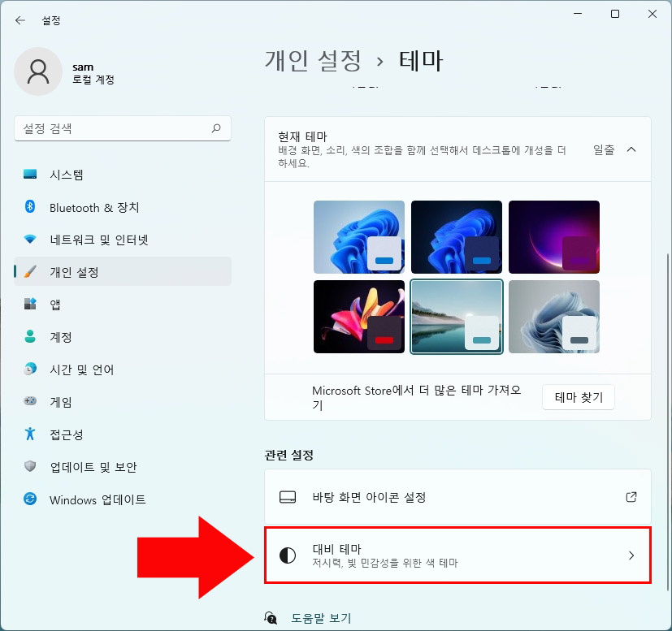The image size is (672, 631).
Task: Click the 테마 찾기 button
Action: point(578,397)
